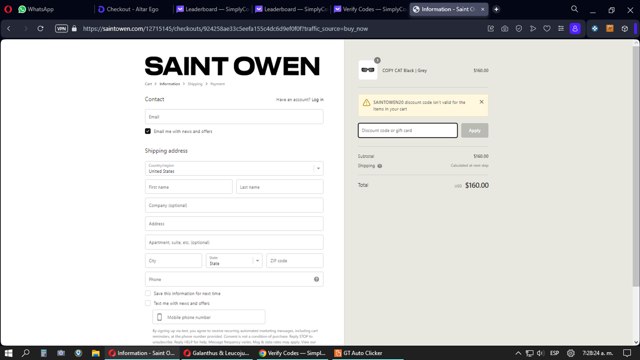Go back to previous page
Viewport: 640px width, 360px height.
(9, 29)
